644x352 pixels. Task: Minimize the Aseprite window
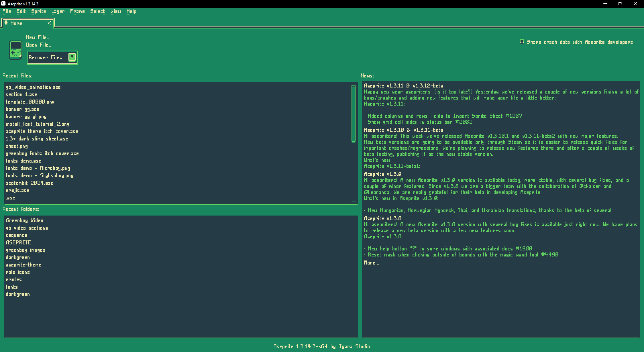[605, 4]
